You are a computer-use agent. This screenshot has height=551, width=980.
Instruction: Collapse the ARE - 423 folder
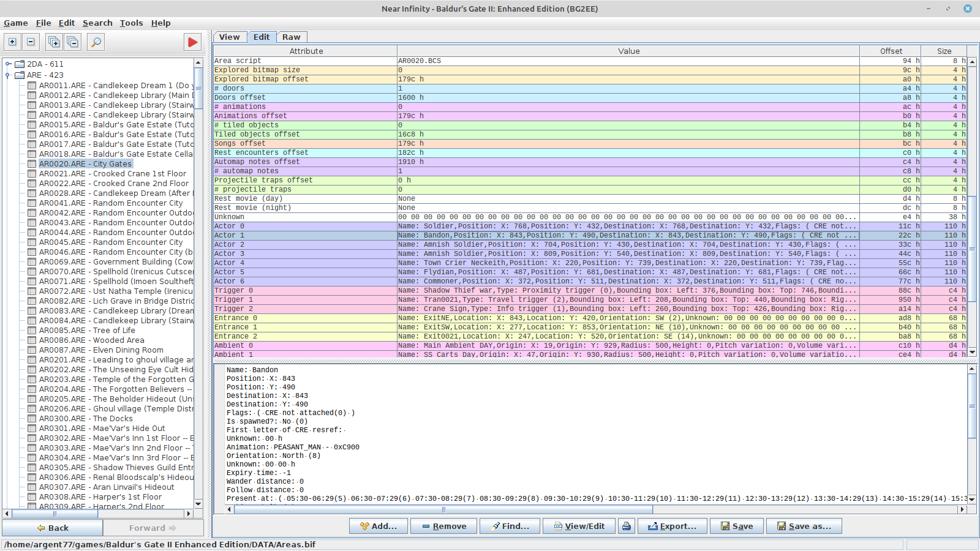8,75
